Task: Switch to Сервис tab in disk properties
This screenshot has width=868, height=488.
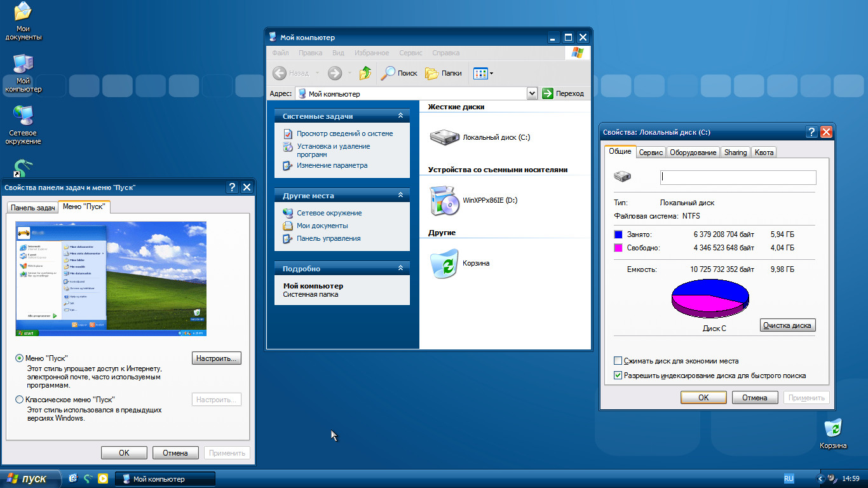Action: [x=651, y=152]
